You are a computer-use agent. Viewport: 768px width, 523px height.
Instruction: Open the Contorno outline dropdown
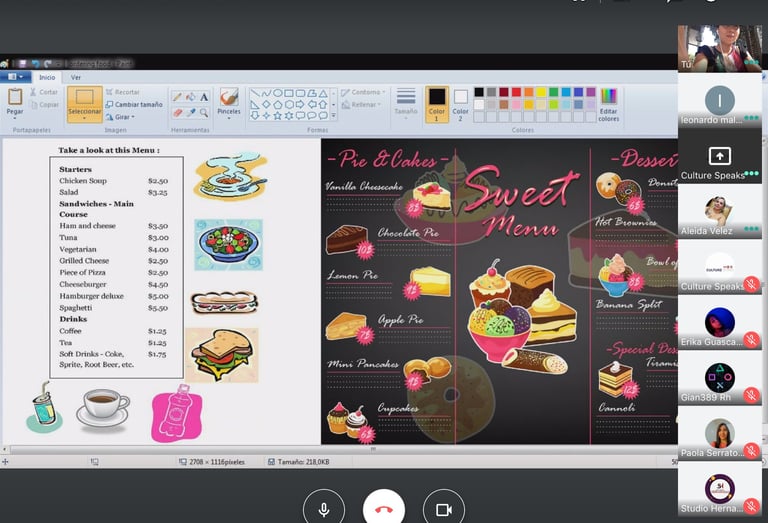363,92
